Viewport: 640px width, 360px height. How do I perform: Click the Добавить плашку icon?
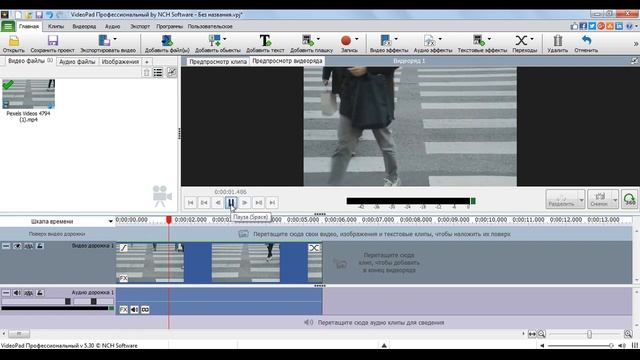click(308, 41)
